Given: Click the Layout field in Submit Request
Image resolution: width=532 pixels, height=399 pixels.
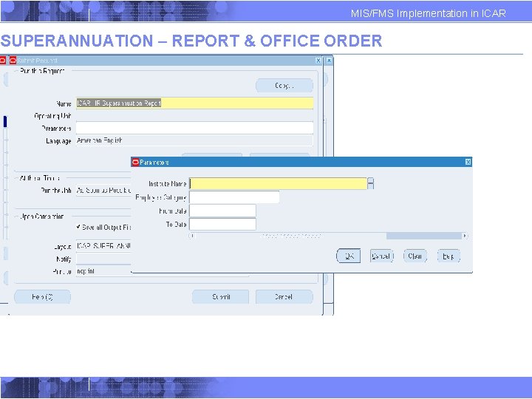Looking at the screenshot, I should pos(103,246).
